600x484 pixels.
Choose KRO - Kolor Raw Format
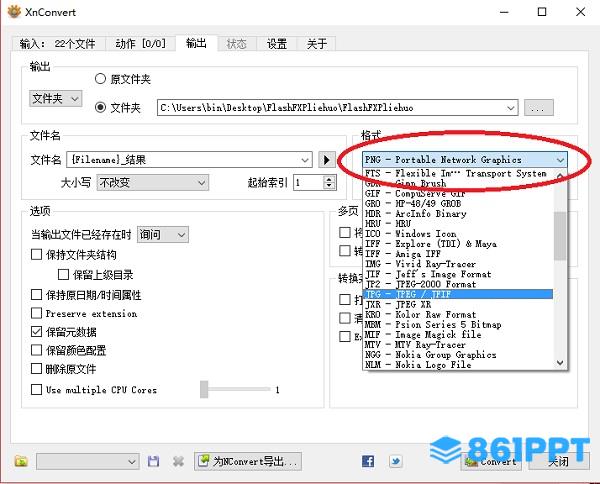pyautogui.click(x=458, y=315)
